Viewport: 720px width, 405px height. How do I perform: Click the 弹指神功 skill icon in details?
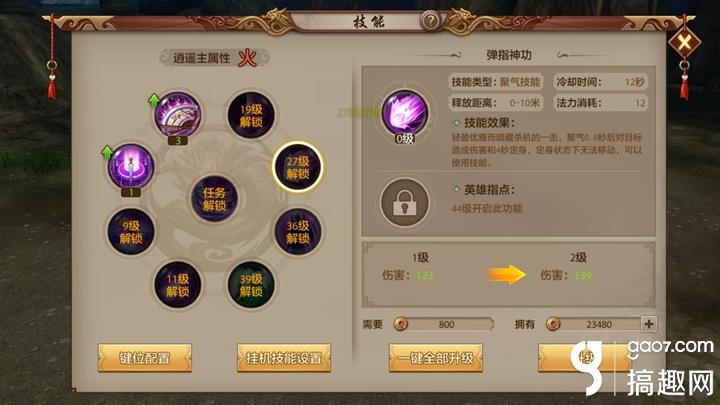click(x=405, y=114)
